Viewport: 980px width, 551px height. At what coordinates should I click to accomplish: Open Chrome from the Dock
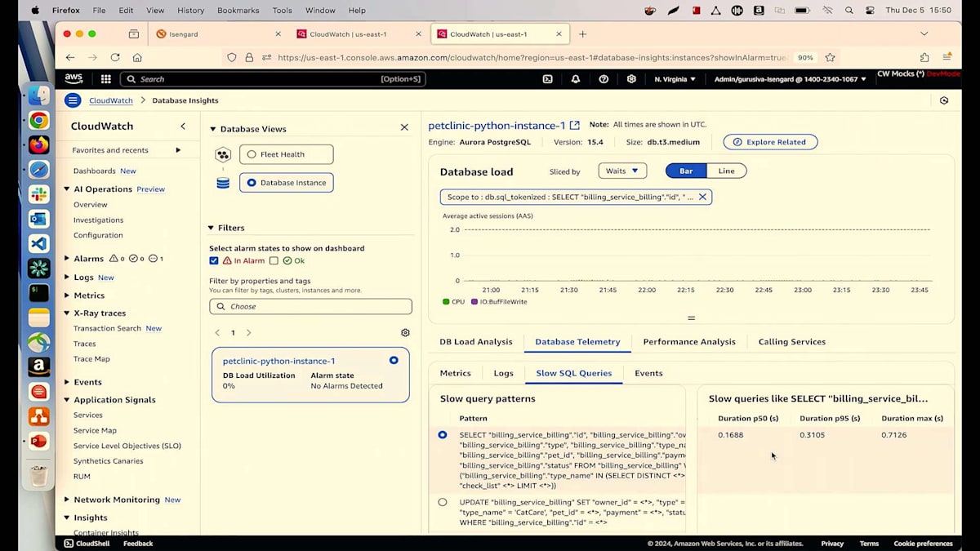point(38,120)
